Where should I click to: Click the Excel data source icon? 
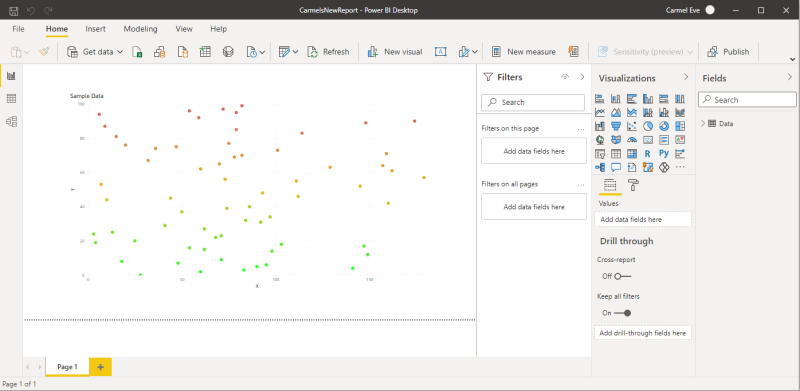137,52
